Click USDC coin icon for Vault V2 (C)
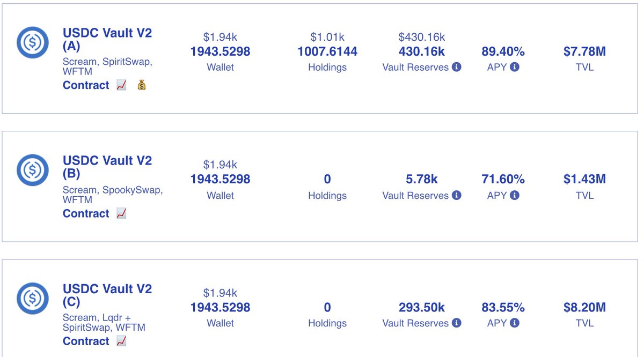644x357 pixels. pyautogui.click(x=33, y=299)
